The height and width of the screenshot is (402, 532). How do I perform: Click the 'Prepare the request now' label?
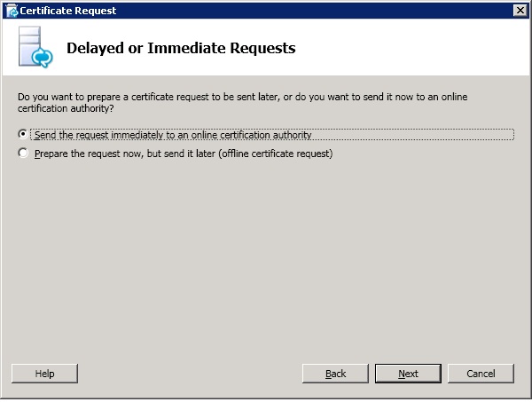(90, 154)
